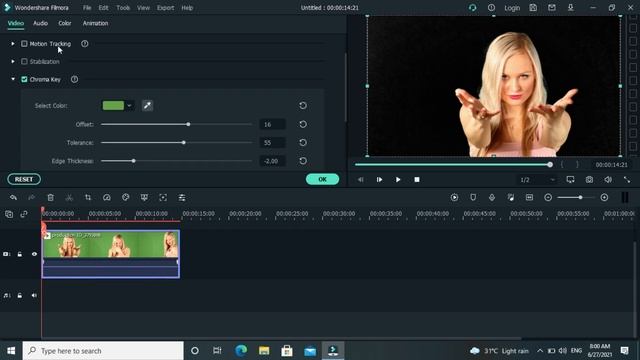This screenshot has height=360, width=640.
Task: Click the green Select Color swatch
Action: tap(113, 106)
